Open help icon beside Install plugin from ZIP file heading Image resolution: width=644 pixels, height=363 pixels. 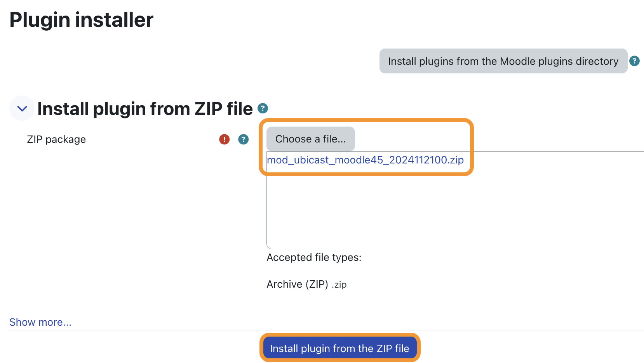[x=263, y=108]
